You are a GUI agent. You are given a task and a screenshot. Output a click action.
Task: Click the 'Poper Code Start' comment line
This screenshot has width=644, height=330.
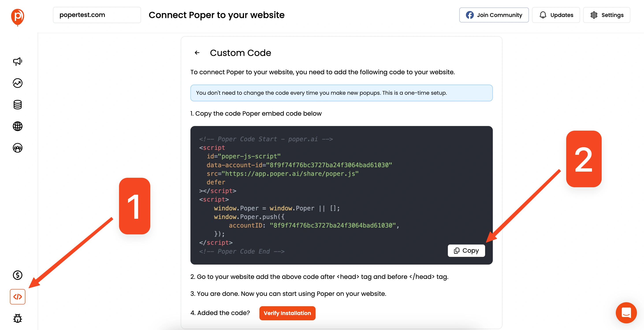point(266,139)
